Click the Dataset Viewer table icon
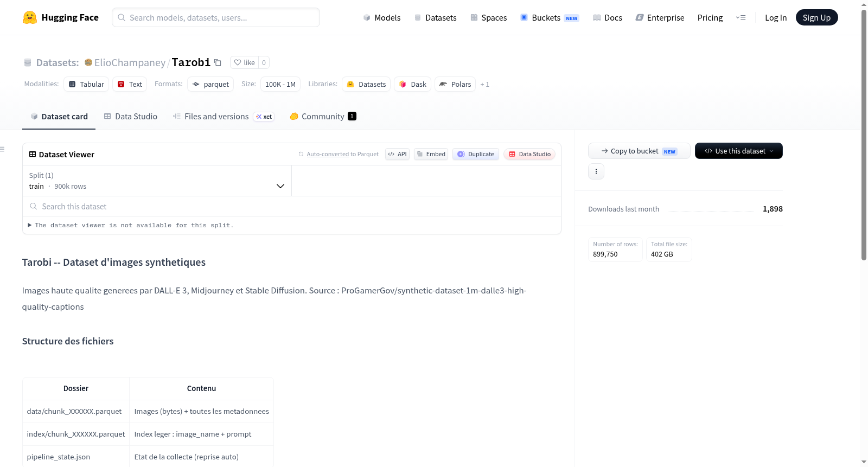868x467 pixels. tap(33, 154)
